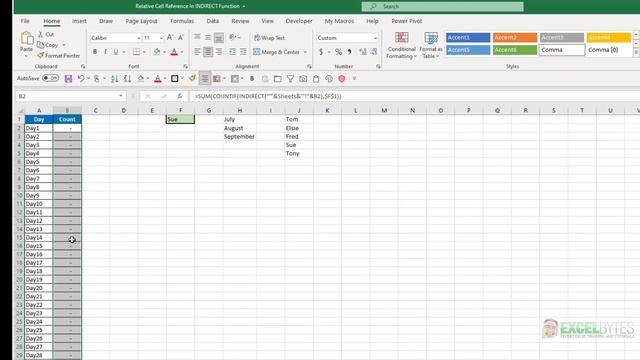The height and width of the screenshot is (360, 640).
Task: Apply comma style format
Action: [x=349, y=52]
